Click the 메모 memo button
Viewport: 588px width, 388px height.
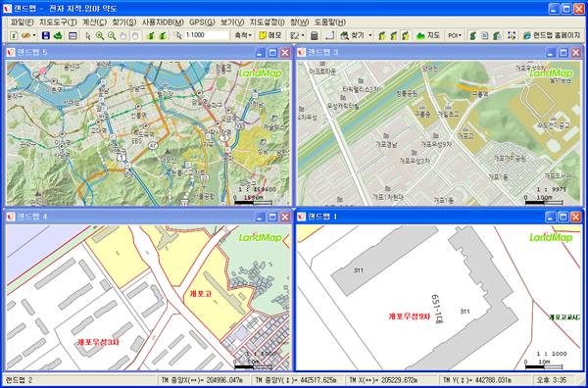point(270,35)
